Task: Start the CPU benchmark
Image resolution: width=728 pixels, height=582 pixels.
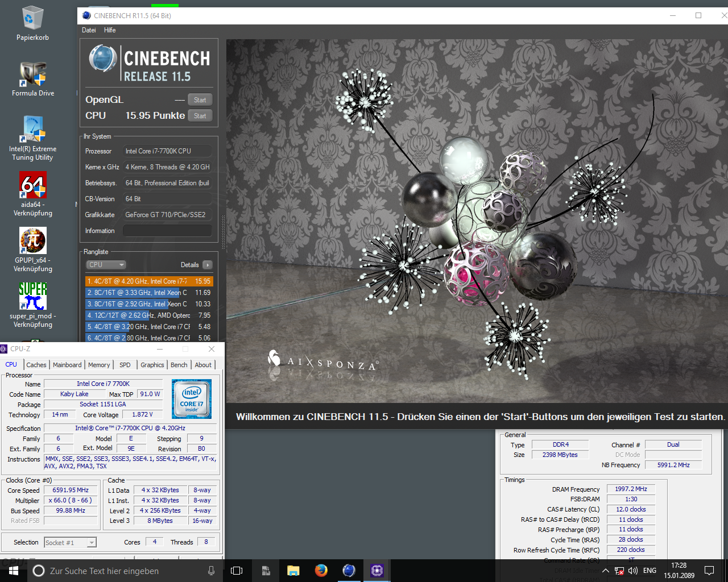Action: (200, 116)
